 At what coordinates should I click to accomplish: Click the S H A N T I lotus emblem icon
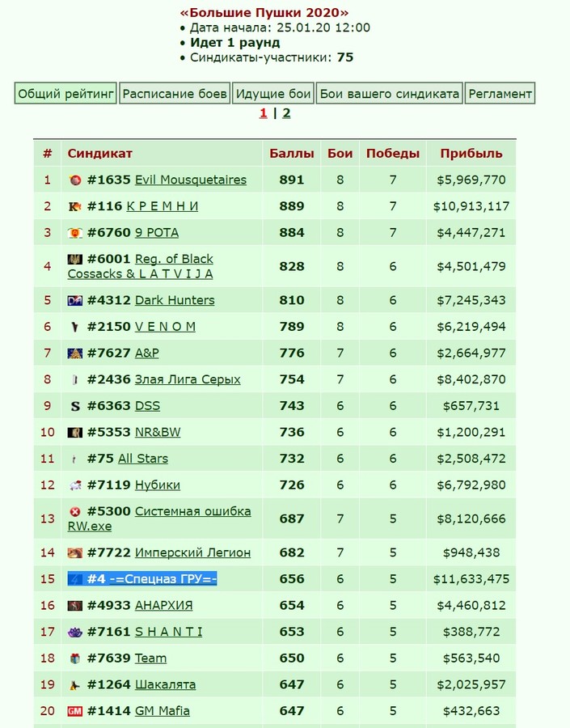(74, 632)
